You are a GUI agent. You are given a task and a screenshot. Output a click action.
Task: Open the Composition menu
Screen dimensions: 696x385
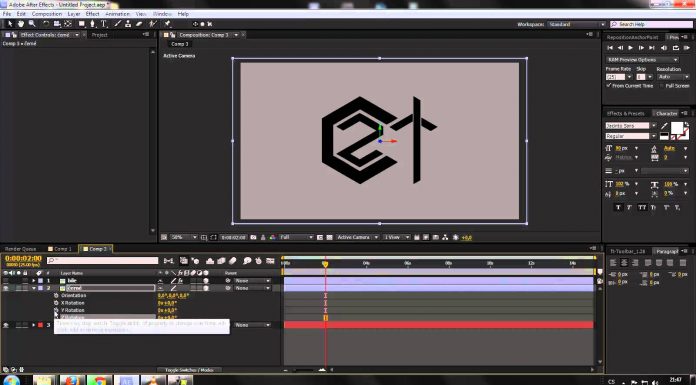coord(47,14)
